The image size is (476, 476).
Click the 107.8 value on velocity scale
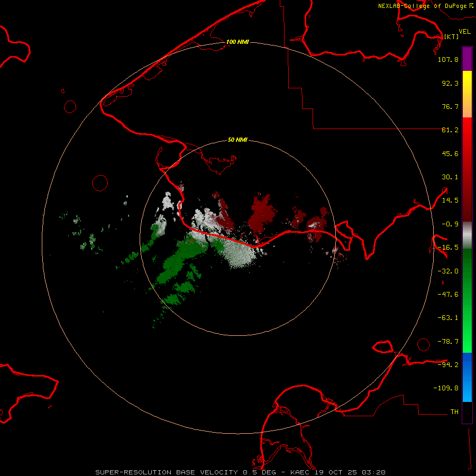[x=448, y=59]
